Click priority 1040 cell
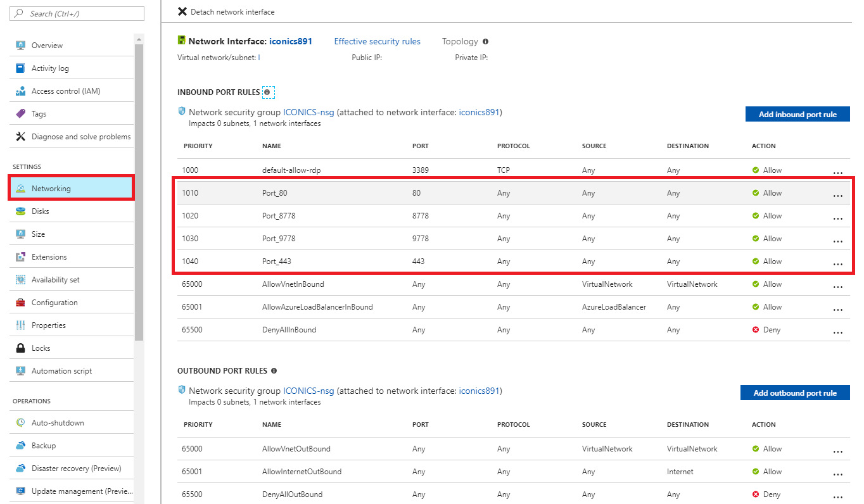The height and width of the screenshot is (504, 864). [x=190, y=261]
